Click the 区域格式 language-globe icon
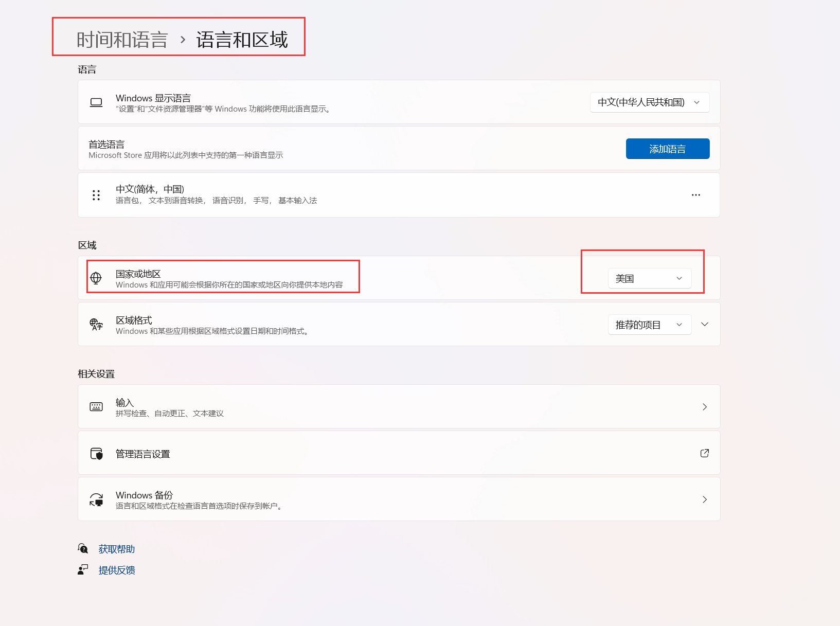The height and width of the screenshot is (626, 840). point(96,325)
